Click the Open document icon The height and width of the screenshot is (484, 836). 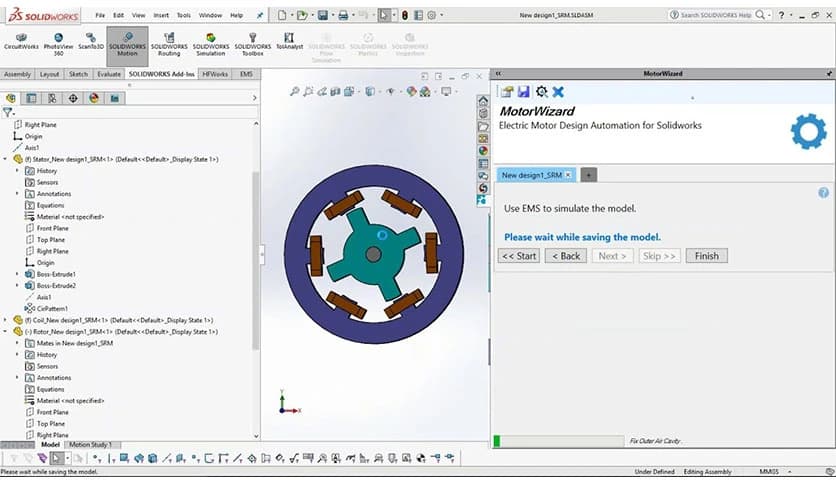302,15
